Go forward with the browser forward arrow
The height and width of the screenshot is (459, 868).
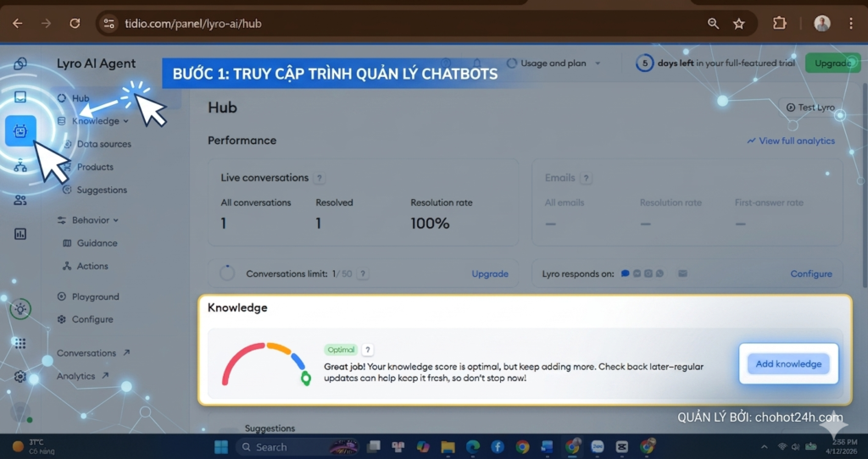pos(47,23)
